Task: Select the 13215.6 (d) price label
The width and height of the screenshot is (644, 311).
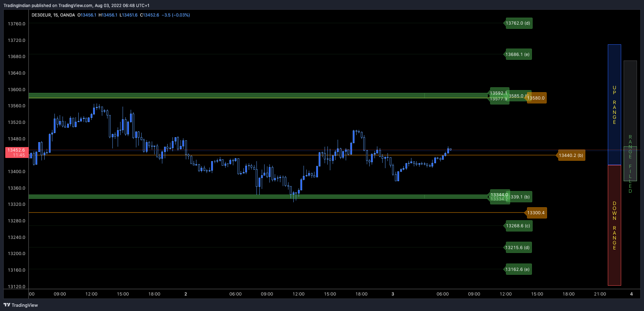Action: [518, 248]
